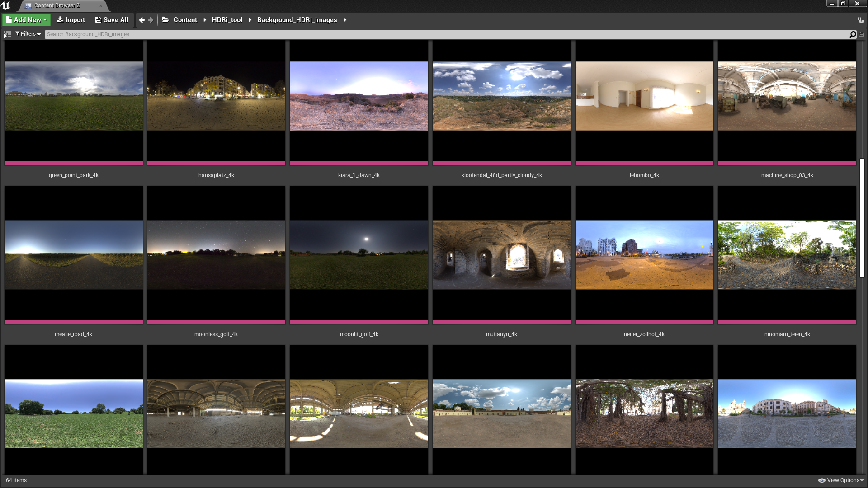868x488 pixels.
Task: Toggle the content browser lock icon
Action: tap(860, 20)
